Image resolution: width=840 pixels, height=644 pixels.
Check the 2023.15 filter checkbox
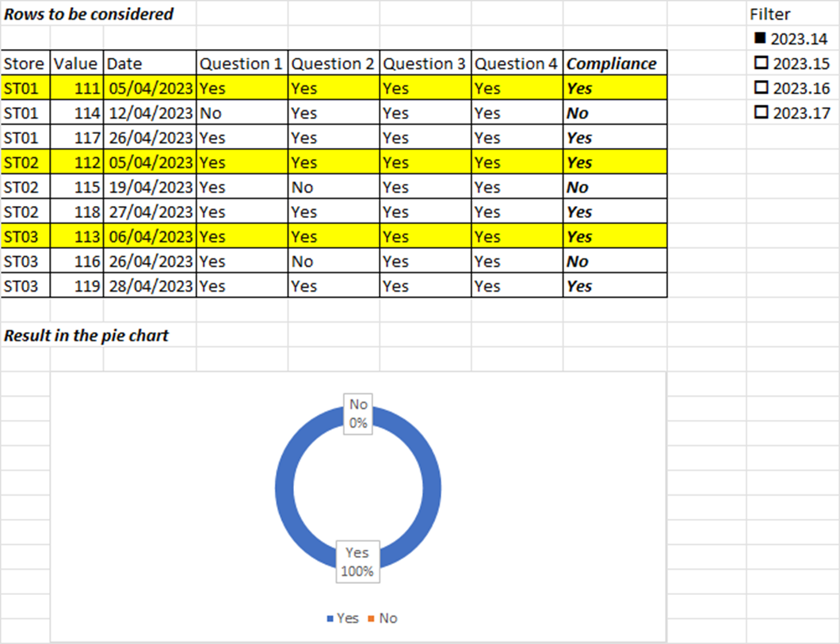tap(761, 63)
